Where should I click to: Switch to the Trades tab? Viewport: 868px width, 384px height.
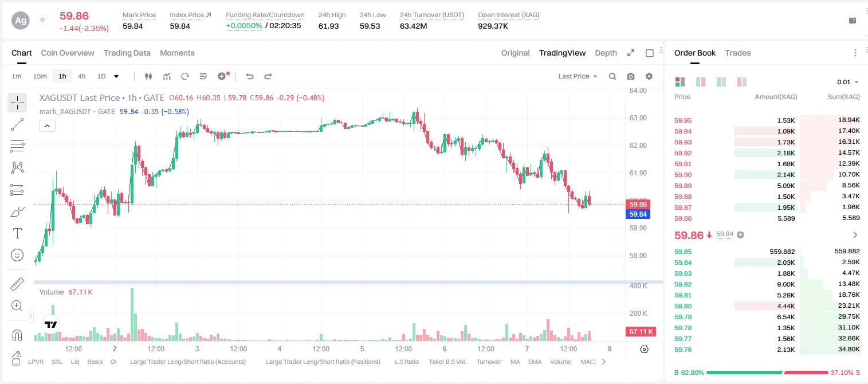pyautogui.click(x=737, y=53)
